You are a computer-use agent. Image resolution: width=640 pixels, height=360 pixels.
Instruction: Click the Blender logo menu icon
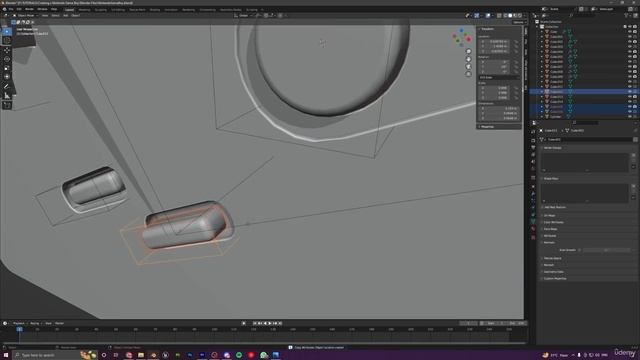tap(4, 9)
